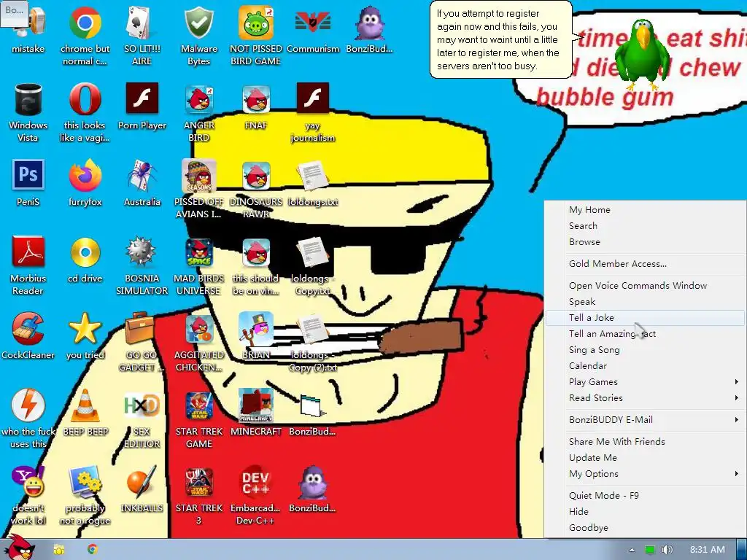Expand the Play Games submenu arrow

click(x=737, y=382)
